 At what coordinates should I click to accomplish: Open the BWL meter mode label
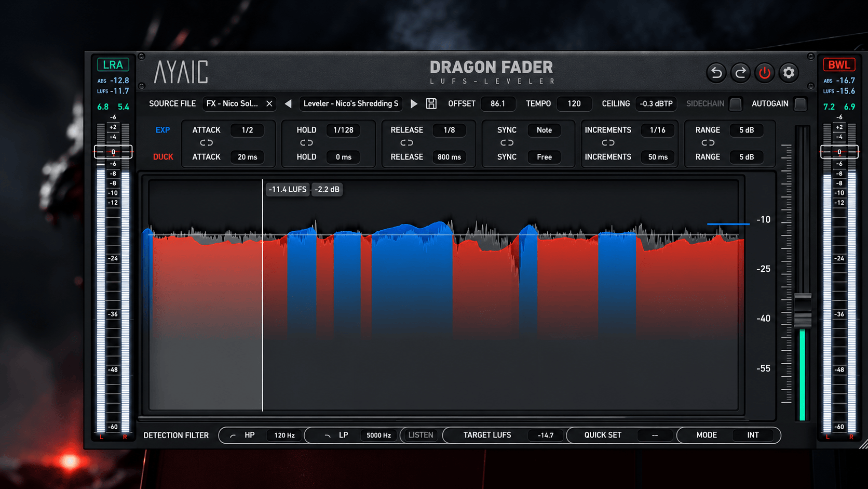[839, 65]
